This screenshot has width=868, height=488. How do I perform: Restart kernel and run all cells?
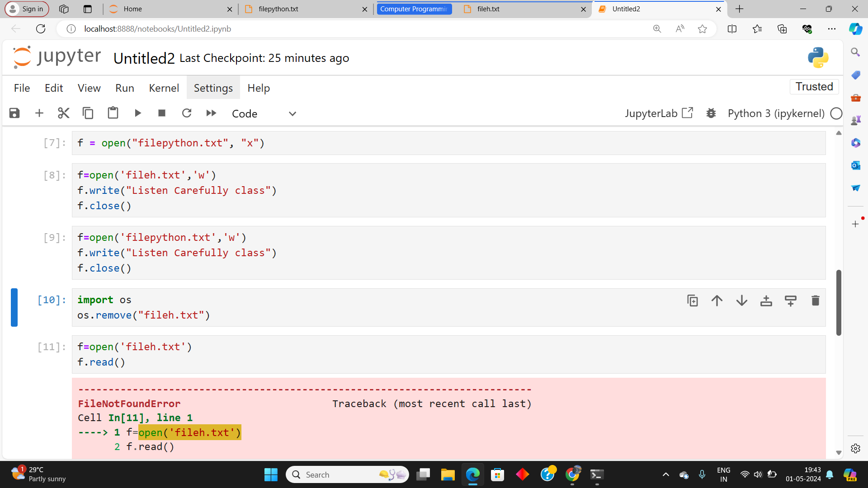pyautogui.click(x=211, y=113)
